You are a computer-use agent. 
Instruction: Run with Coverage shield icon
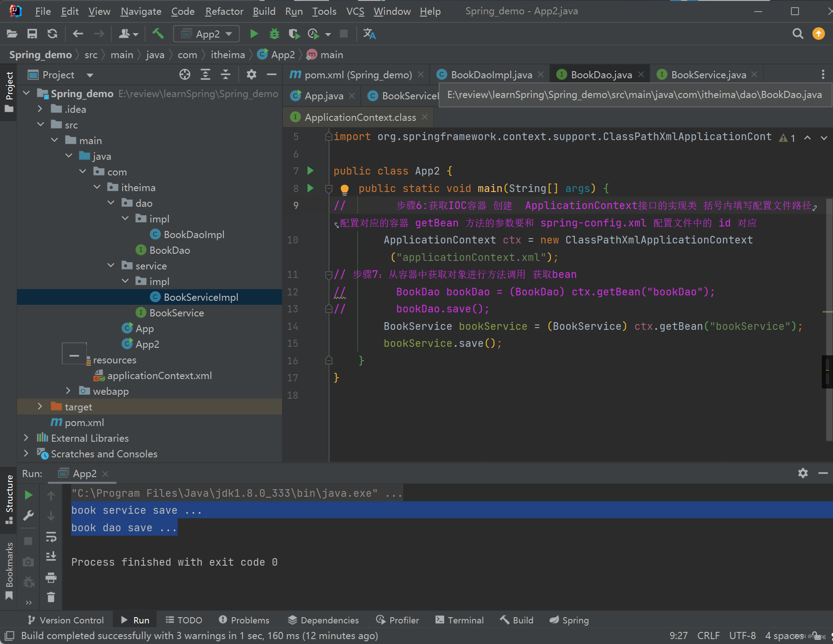pos(294,34)
